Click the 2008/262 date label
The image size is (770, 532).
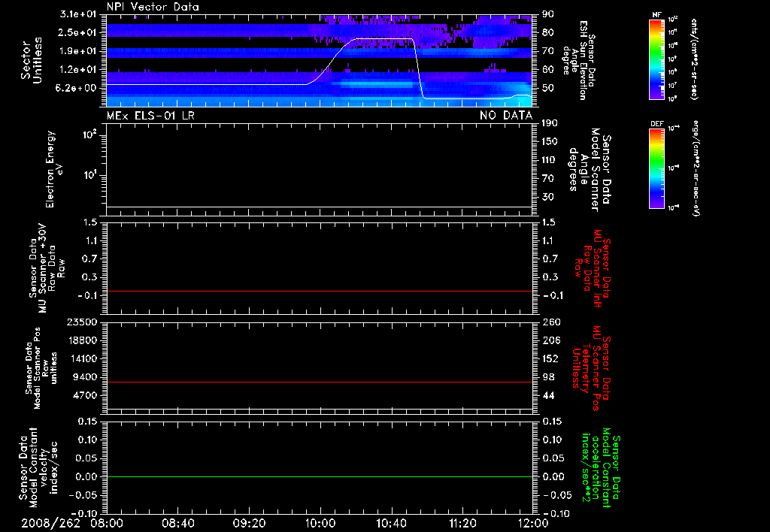pyautogui.click(x=50, y=523)
